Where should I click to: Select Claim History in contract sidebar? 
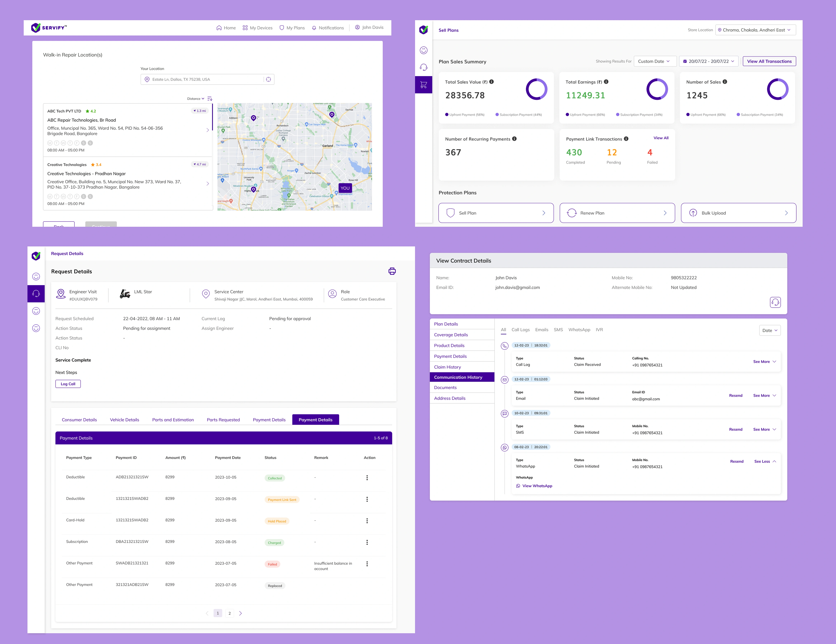[x=462, y=367]
